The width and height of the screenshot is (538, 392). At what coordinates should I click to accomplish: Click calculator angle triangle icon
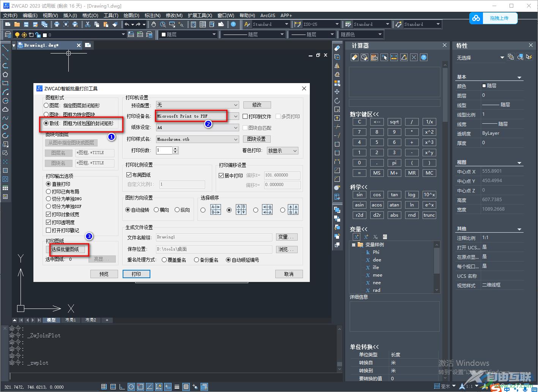click(404, 57)
